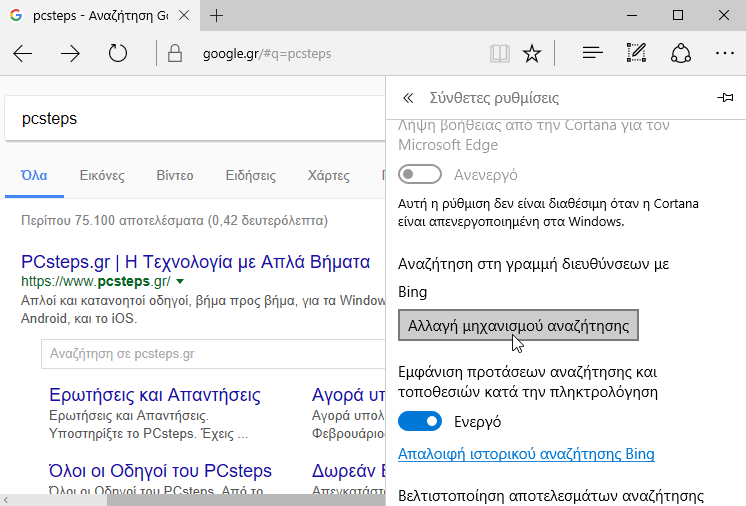
Task: Click the address bar URL google.gr
Action: click(267, 54)
